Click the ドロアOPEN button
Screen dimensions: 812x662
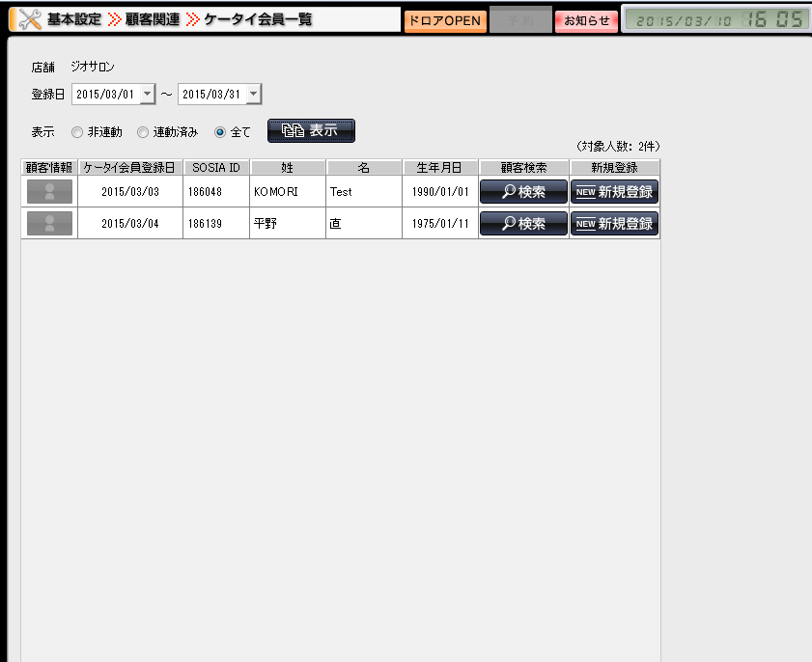coord(444,20)
